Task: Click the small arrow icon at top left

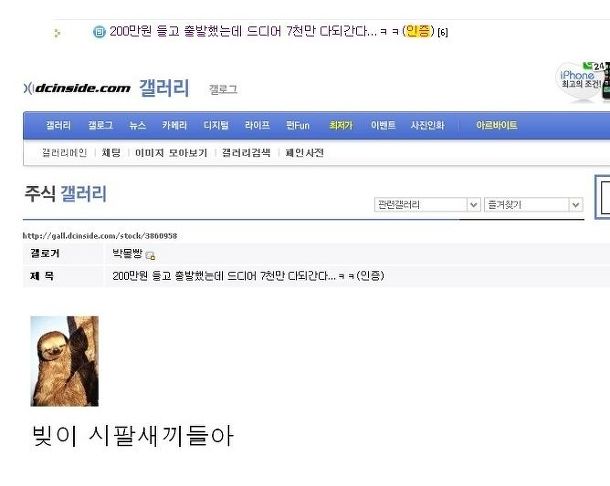Action: click(x=57, y=33)
